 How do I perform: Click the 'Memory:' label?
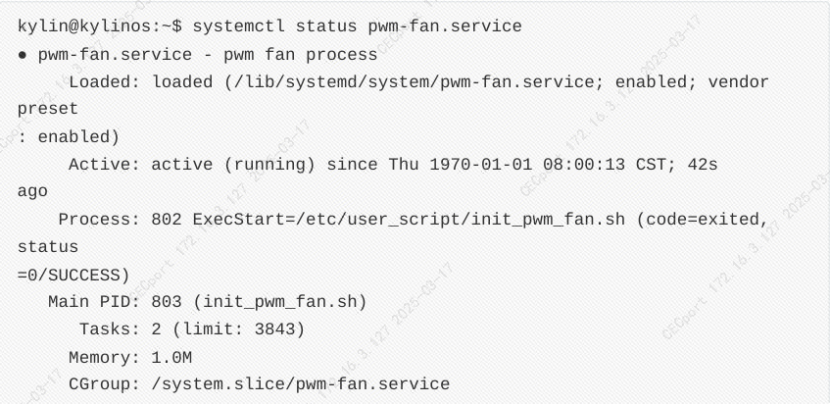[x=104, y=358]
